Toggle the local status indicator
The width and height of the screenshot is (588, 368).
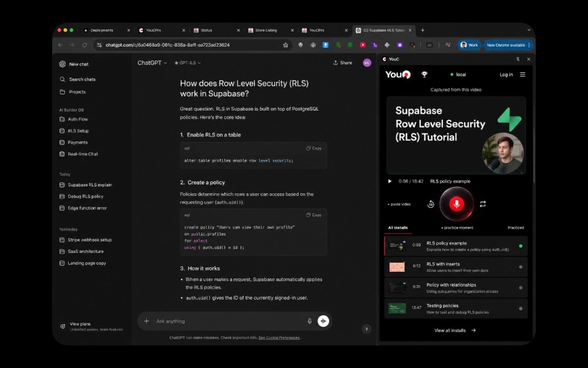tap(458, 74)
